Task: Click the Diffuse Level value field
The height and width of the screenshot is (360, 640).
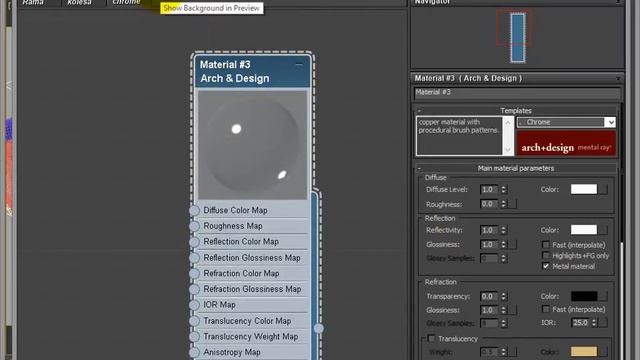Action: 489,189
